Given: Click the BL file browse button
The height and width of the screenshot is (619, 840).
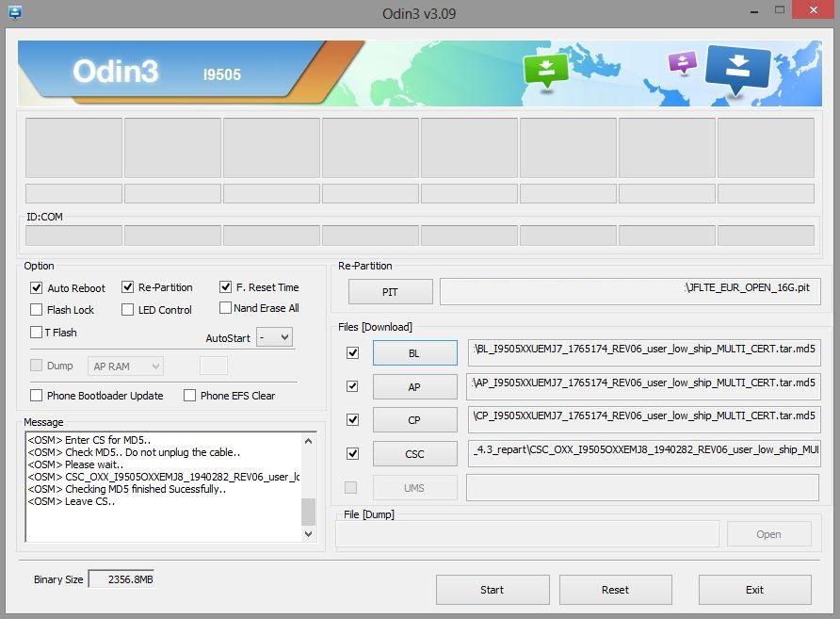Looking at the screenshot, I should coord(414,353).
